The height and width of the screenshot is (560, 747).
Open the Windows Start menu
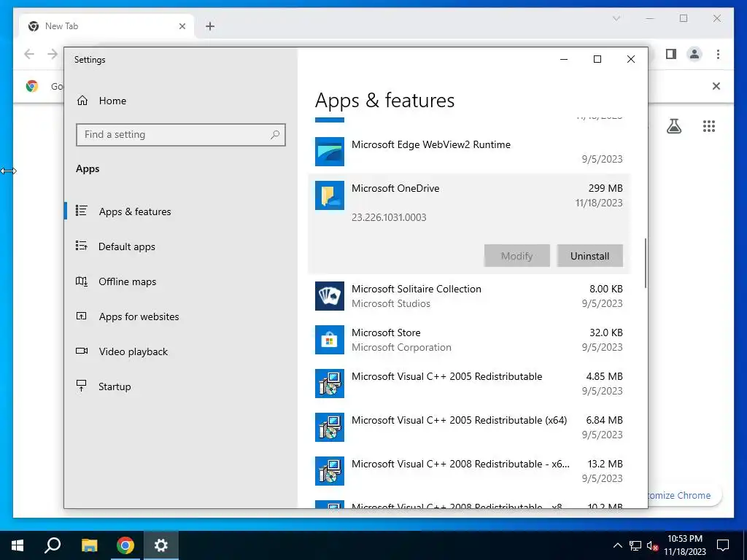pyautogui.click(x=18, y=545)
